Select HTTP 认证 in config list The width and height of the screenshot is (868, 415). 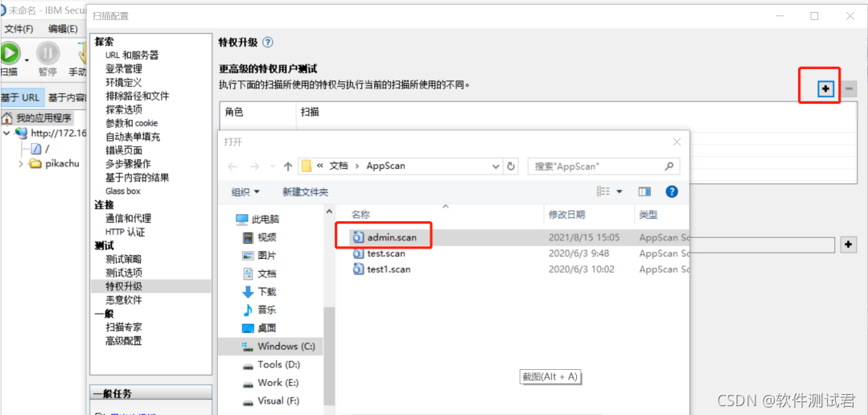coord(125,232)
